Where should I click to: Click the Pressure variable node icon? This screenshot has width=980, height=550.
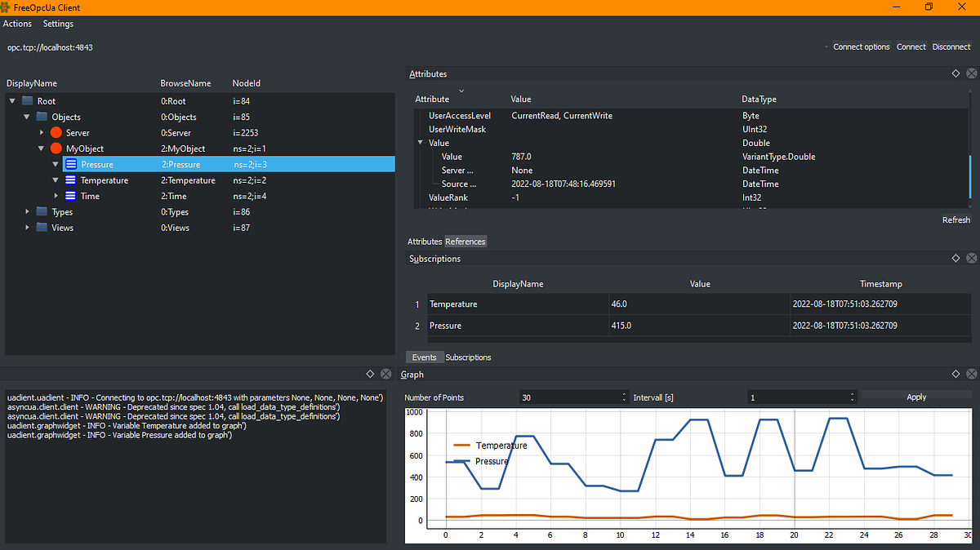pyautogui.click(x=71, y=164)
